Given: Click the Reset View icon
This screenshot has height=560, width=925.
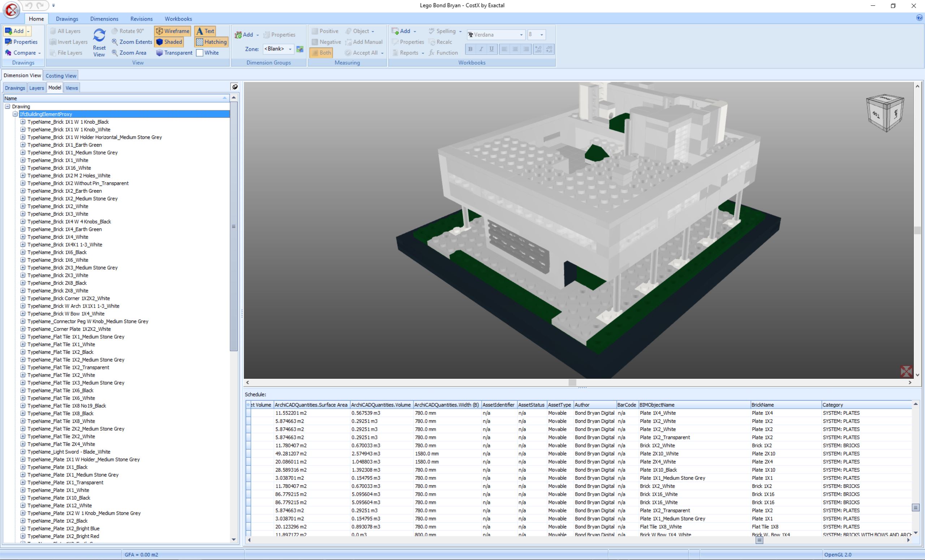Looking at the screenshot, I should (99, 36).
